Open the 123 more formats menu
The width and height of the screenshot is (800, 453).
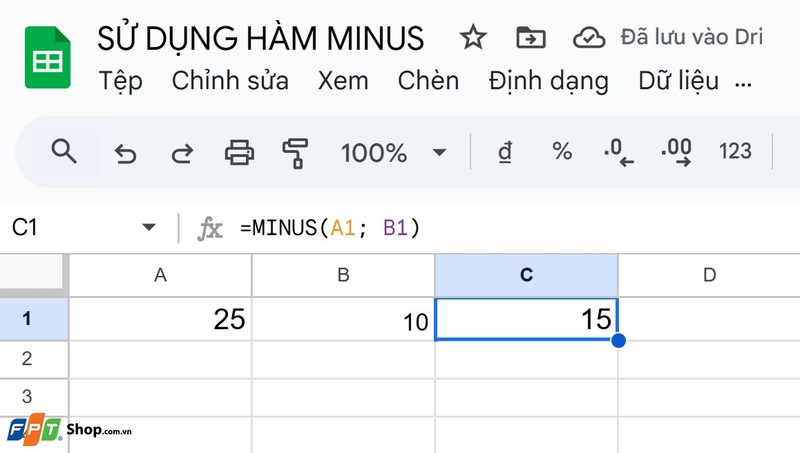pos(735,152)
